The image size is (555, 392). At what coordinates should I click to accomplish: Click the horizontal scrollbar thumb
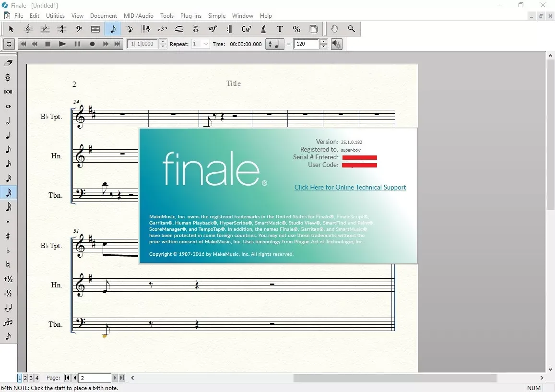pos(395,378)
